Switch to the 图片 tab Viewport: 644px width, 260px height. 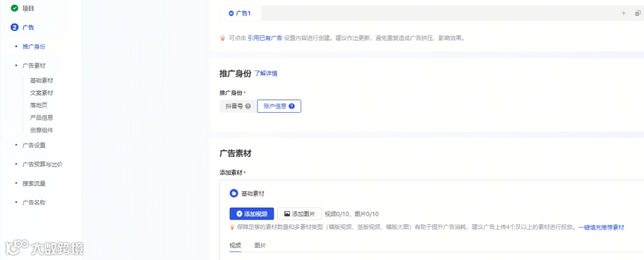[x=260, y=246]
